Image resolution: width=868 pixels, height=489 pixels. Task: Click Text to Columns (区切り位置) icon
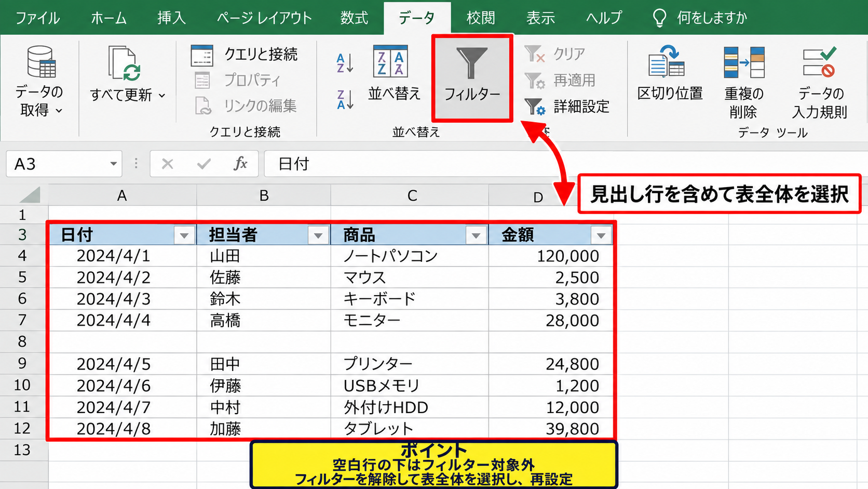coord(667,61)
